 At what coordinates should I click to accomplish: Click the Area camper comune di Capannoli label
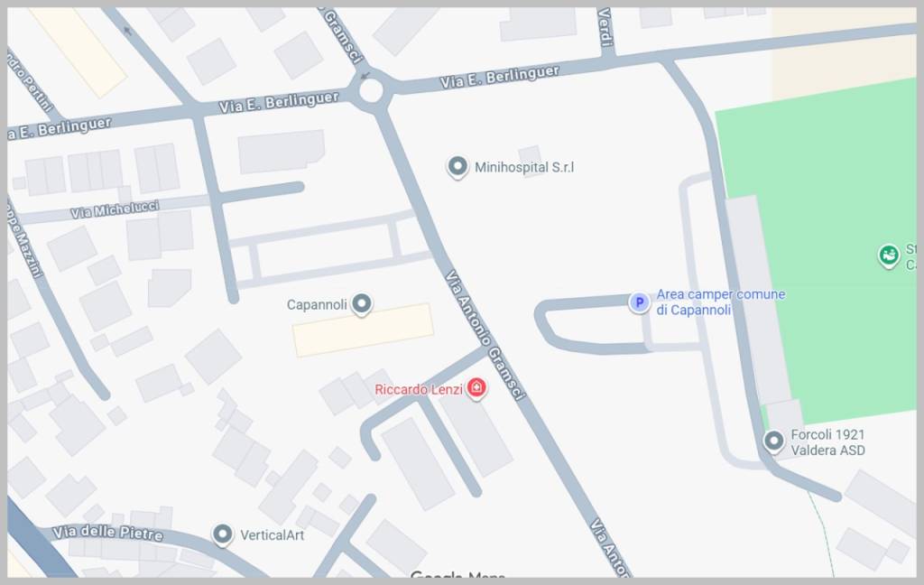720,302
